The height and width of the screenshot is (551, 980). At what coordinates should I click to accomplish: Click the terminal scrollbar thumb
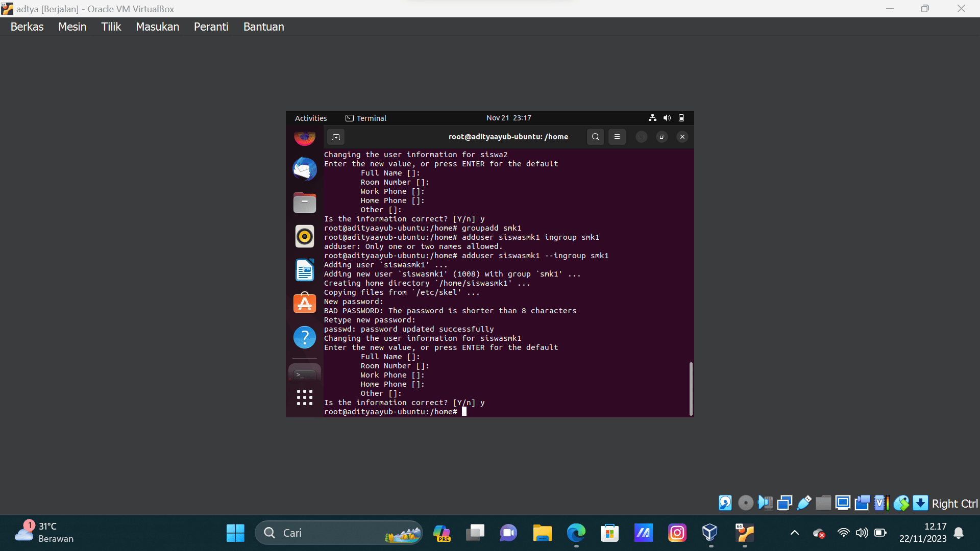coord(691,389)
